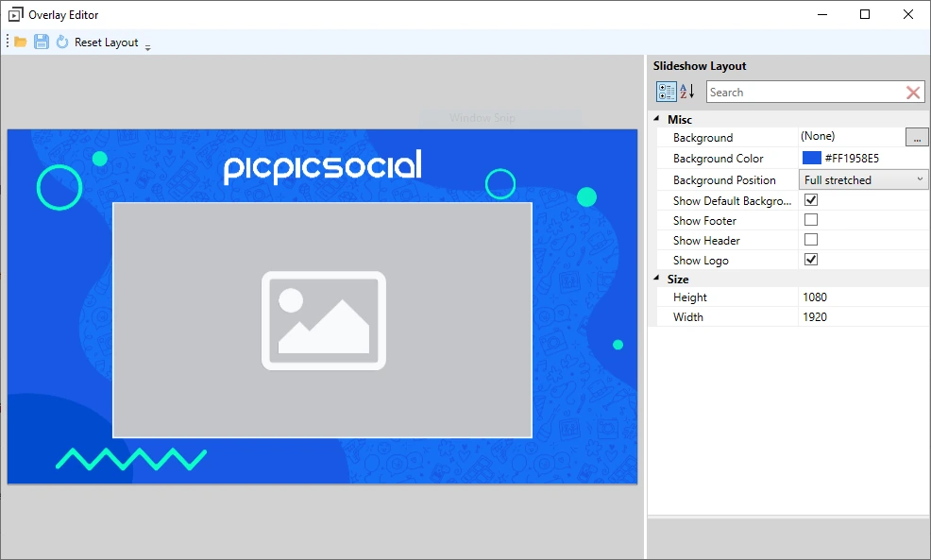The height and width of the screenshot is (560, 931).
Task: Collapse the Size category
Action: (x=656, y=278)
